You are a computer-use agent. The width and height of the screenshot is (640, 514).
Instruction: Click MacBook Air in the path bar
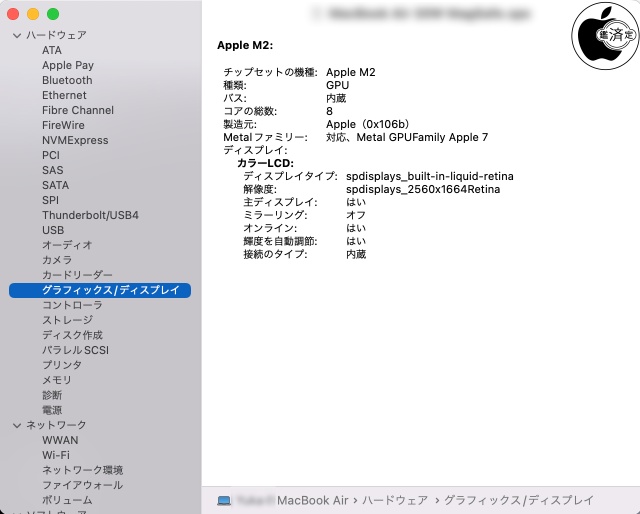coord(312,500)
